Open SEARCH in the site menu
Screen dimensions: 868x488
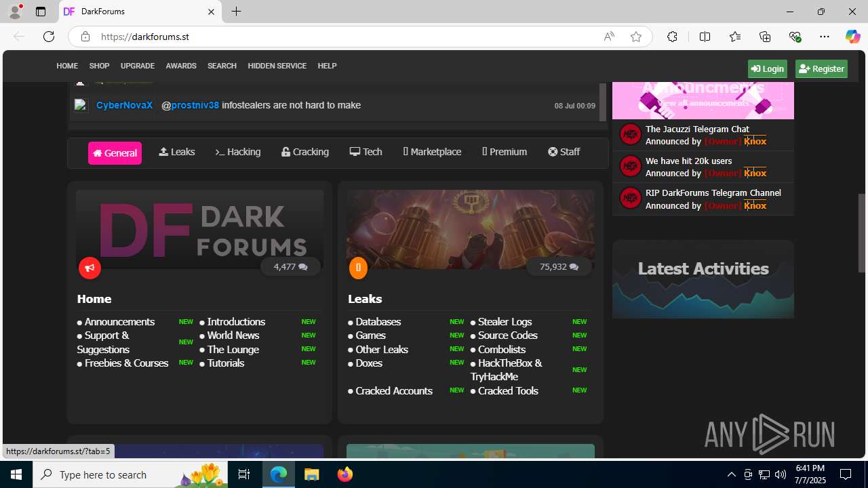[x=222, y=66]
